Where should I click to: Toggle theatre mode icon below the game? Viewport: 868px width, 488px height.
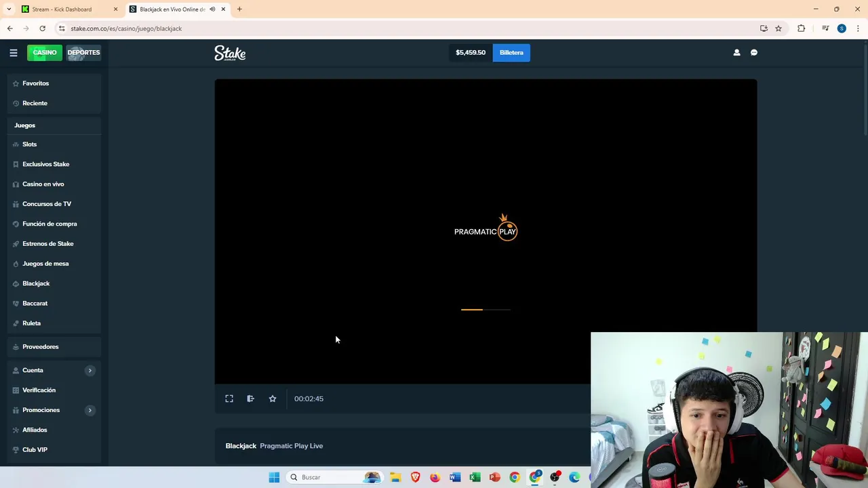[251, 399]
